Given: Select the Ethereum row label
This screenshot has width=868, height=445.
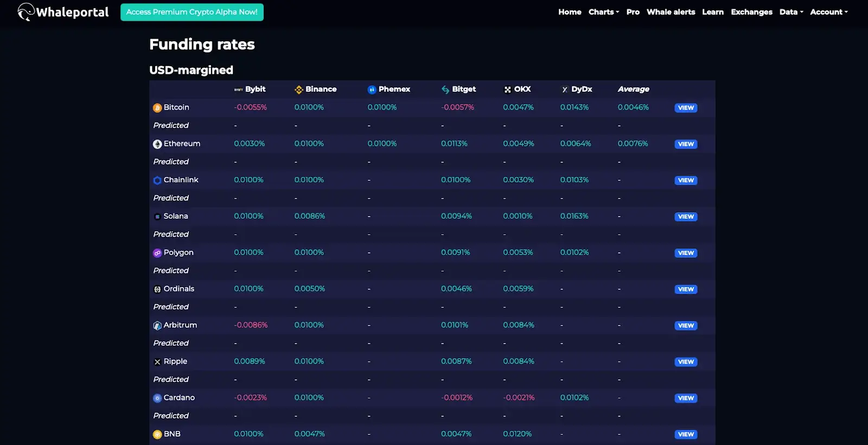Looking at the screenshot, I should pyautogui.click(x=182, y=144).
